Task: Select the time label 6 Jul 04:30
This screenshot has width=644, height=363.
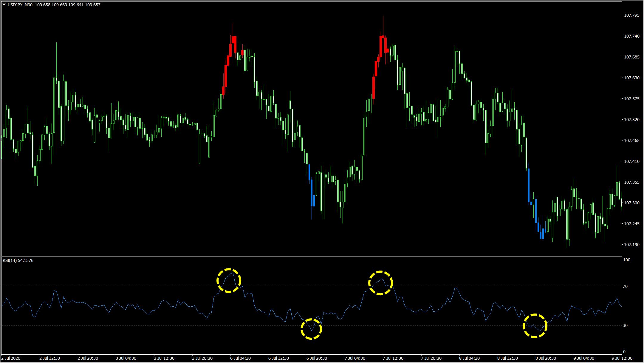Action: [240, 358]
